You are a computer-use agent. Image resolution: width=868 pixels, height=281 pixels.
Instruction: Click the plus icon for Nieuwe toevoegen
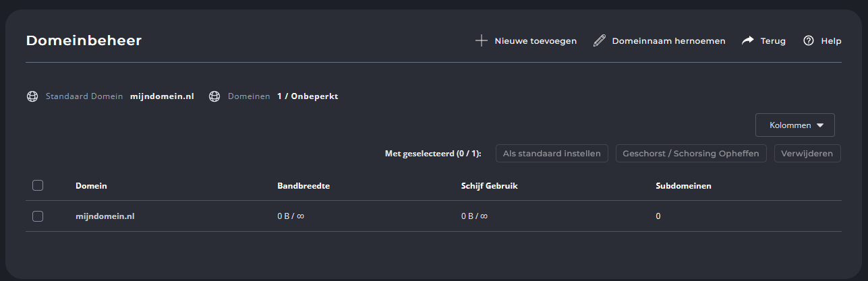point(482,41)
